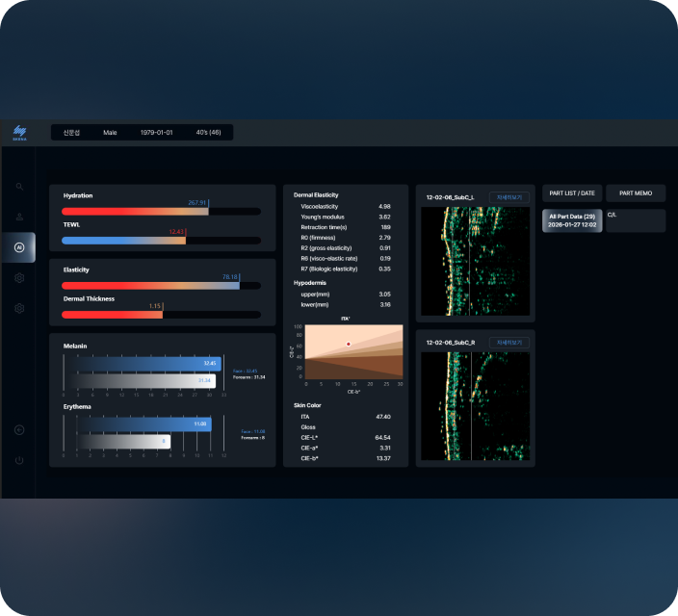Click the search magnifier icon in the sidebar
Screen dimensions: 678x616
click(19, 186)
